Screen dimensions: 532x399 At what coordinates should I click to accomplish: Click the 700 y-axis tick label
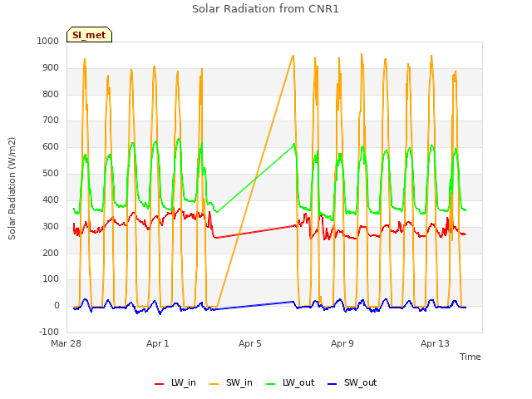tap(51, 120)
